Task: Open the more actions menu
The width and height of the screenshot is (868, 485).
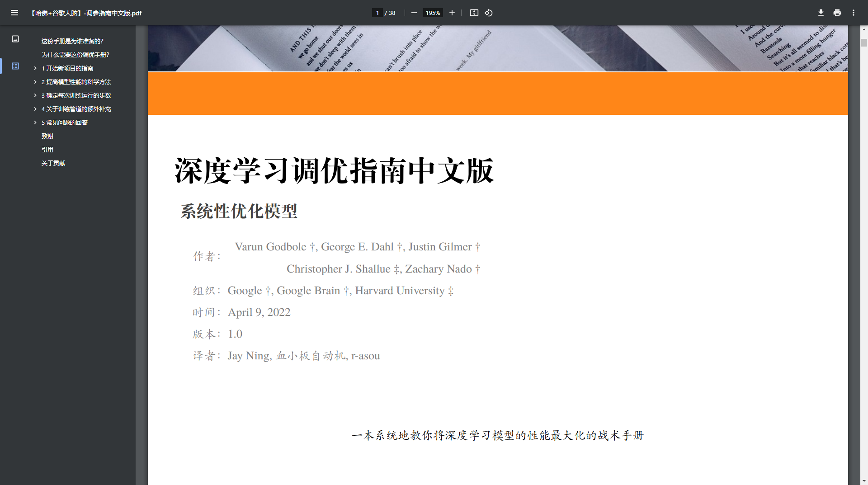Action: point(854,13)
